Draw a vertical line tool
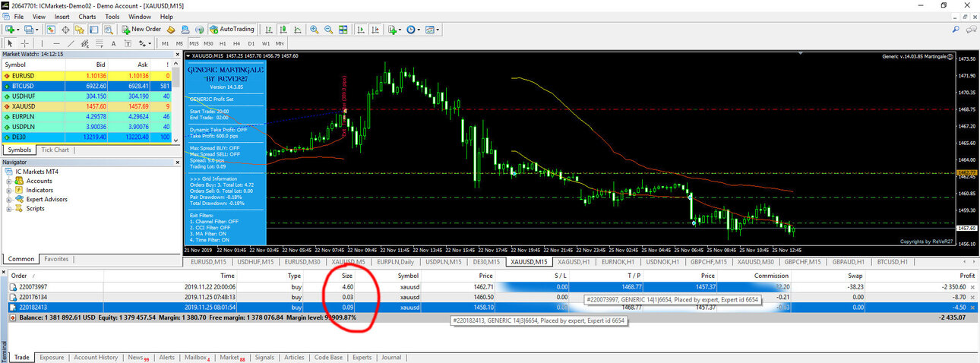 click(x=42, y=43)
